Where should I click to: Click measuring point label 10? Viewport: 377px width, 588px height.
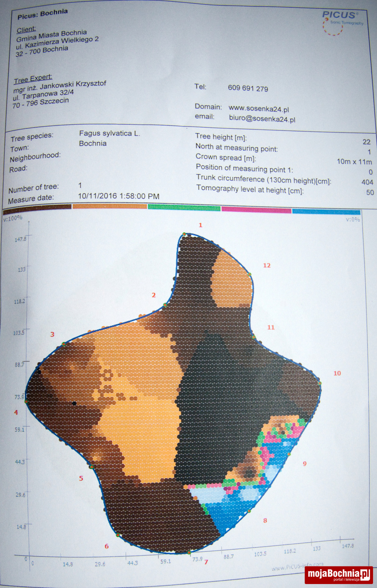[x=337, y=373]
